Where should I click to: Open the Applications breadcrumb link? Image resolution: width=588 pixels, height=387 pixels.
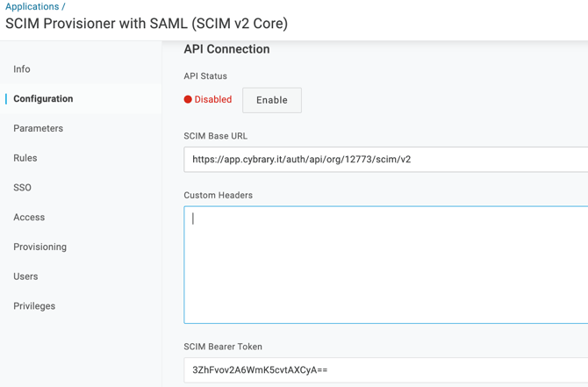click(x=32, y=6)
